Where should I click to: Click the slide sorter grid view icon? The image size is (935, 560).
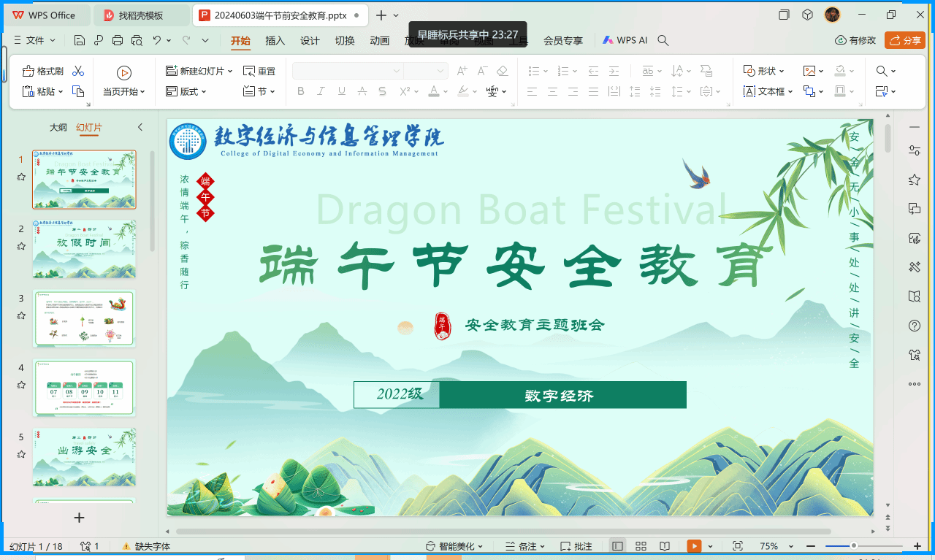(641, 546)
